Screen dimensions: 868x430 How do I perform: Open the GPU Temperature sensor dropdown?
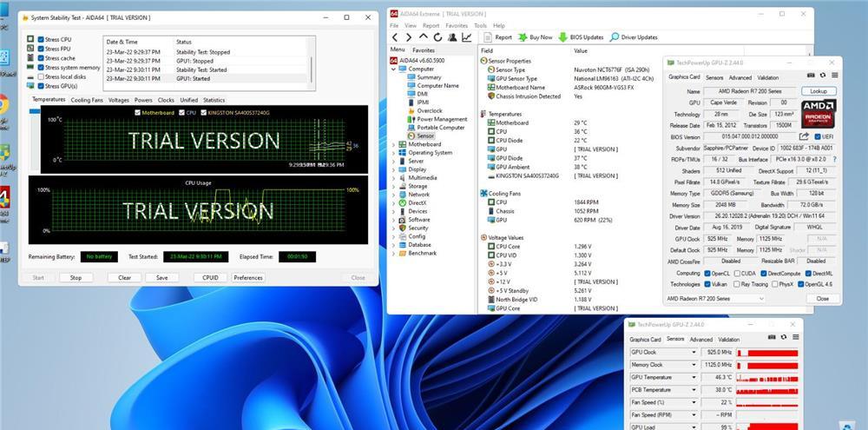pyautogui.click(x=693, y=377)
